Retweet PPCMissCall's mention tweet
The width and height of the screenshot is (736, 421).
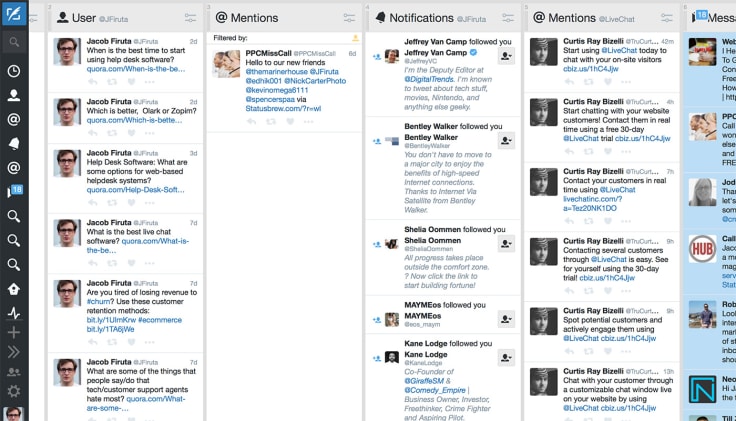[x=271, y=122]
